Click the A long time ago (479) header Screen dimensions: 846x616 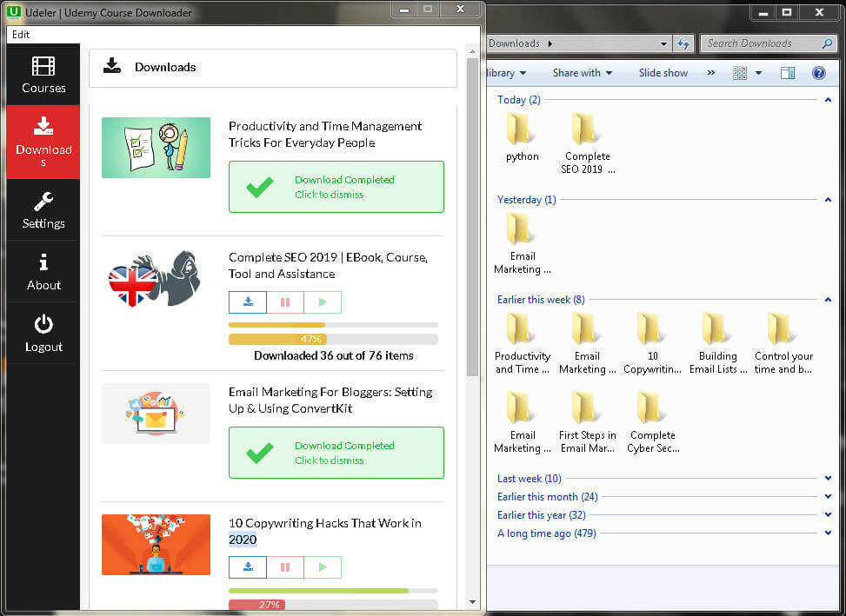click(547, 533)
